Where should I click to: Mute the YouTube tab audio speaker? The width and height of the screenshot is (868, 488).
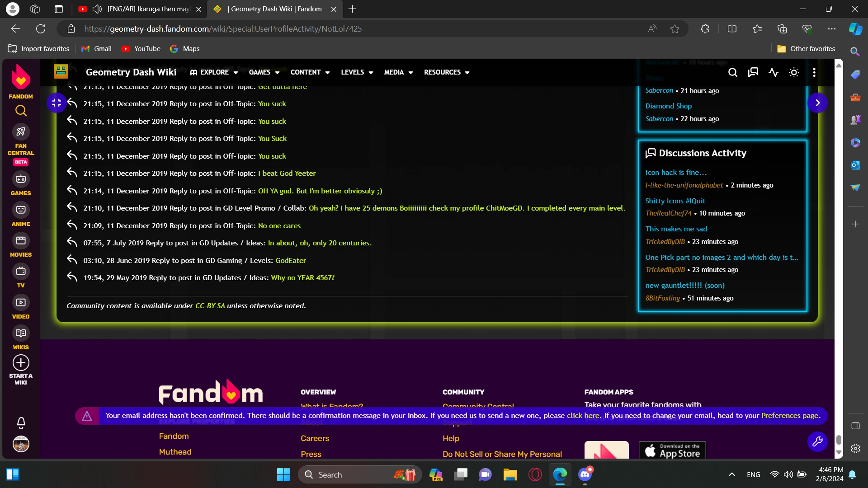coord(97,9)
